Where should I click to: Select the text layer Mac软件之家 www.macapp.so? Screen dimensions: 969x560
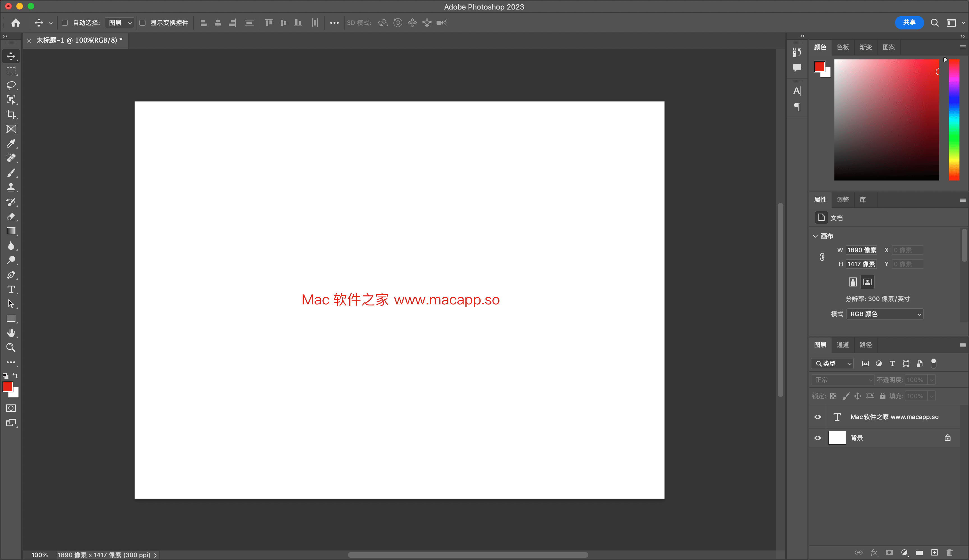click(x=894, y=417)
